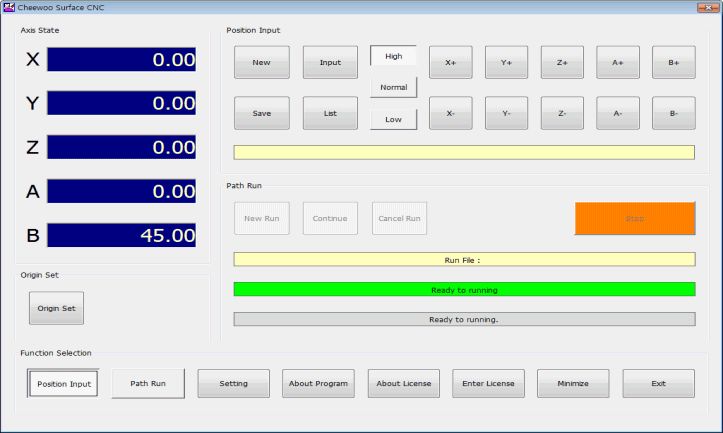
Task: Open the position List
Action: 330,113
